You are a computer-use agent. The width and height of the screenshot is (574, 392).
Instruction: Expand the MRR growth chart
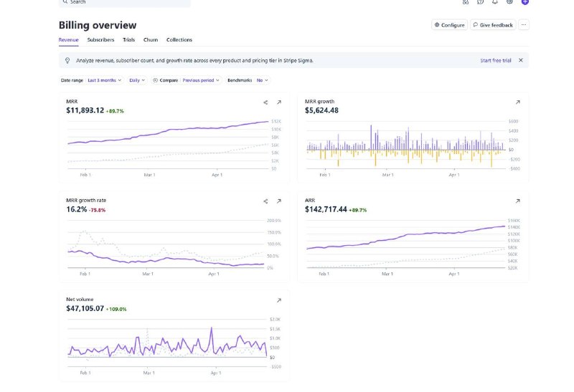click(517, 102)
